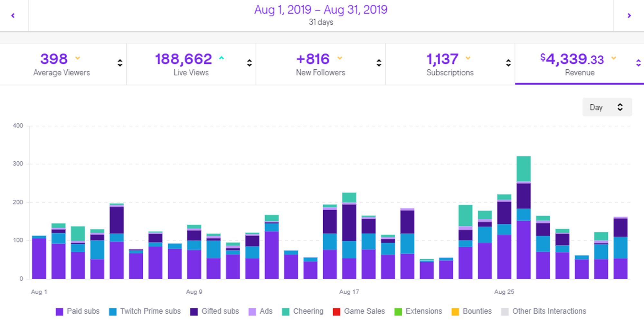Toggle Other Bits Interactions legend swatch
644x322 pixels.
pos(505,312)
